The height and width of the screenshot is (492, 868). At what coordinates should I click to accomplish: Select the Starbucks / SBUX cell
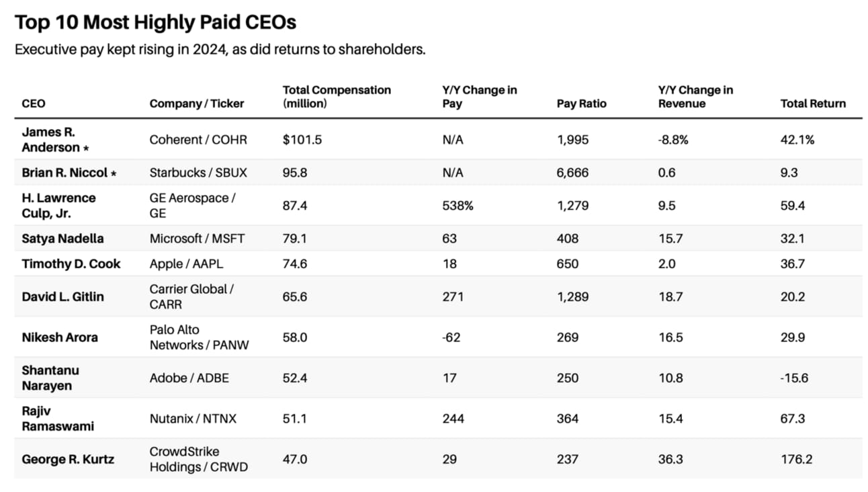point(198,173)
